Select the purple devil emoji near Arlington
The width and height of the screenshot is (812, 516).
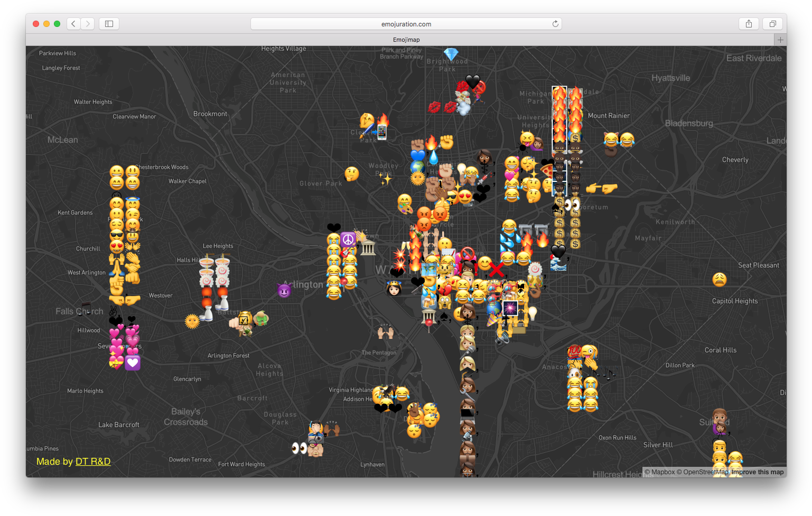(284, 290)
